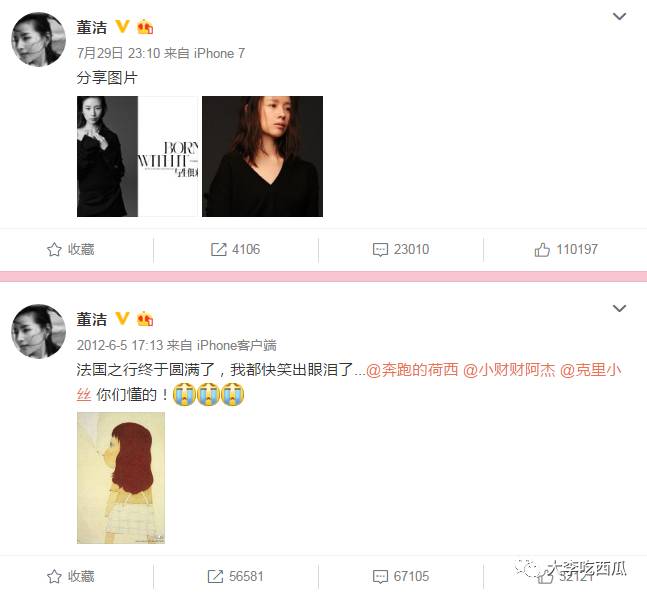
Task: Open the mention @奔跑的荷西
Action: (412, 370)
